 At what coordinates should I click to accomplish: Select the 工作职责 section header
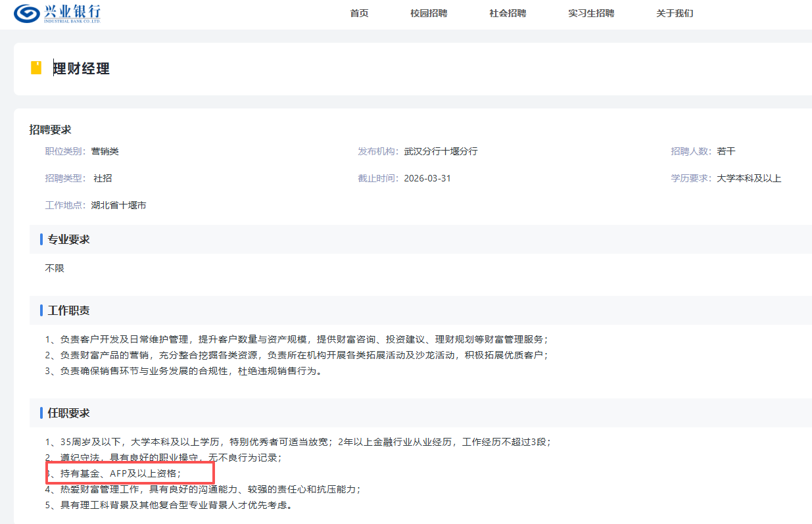point(68,310)
